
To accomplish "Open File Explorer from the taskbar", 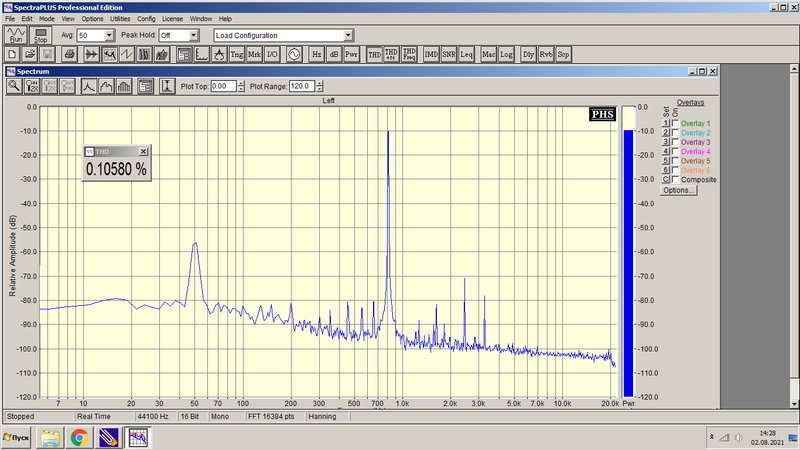I will click(x=50, y=438).
